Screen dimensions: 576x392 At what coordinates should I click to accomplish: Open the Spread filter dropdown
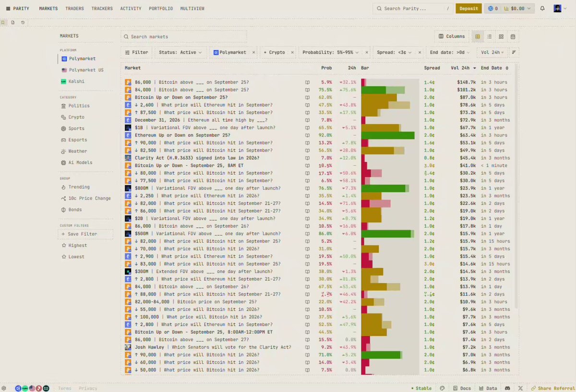(394, 52)
